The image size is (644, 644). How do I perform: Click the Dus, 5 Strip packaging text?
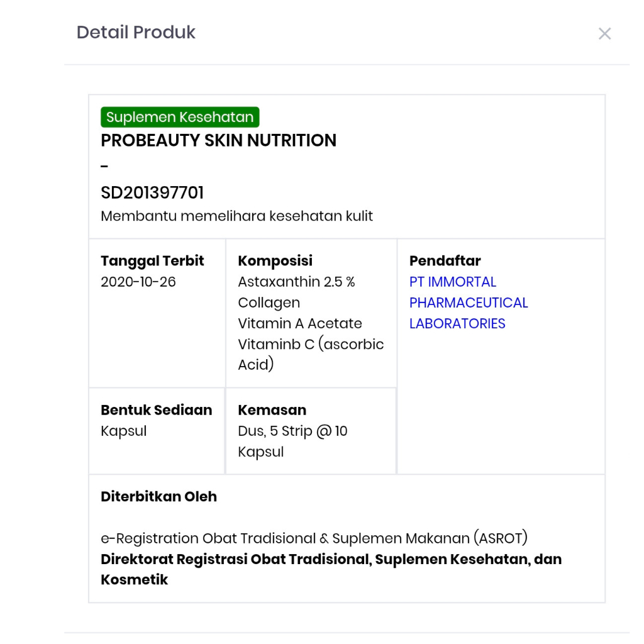point(292,431)
